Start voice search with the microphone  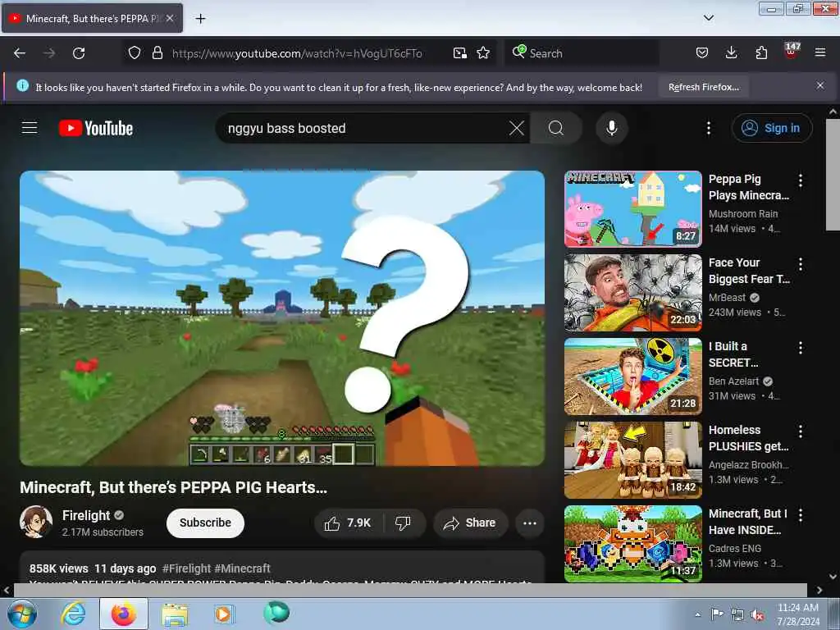click(612, 128)
